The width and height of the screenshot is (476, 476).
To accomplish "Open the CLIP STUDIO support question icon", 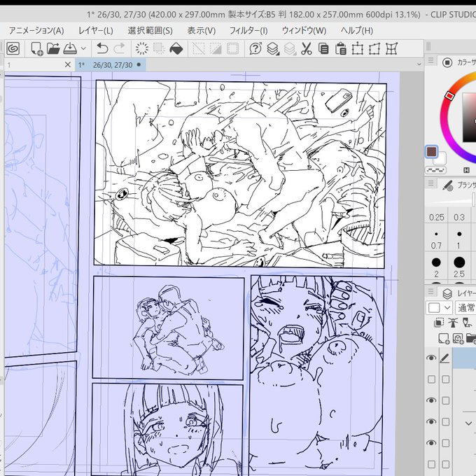I will pyautogui.click(x=255, y=48).
